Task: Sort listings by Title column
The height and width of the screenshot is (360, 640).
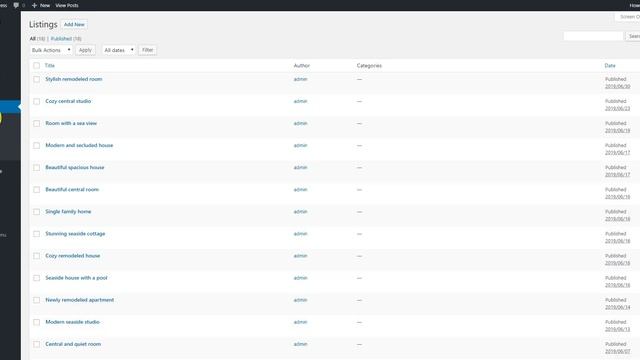Action: 50,65
